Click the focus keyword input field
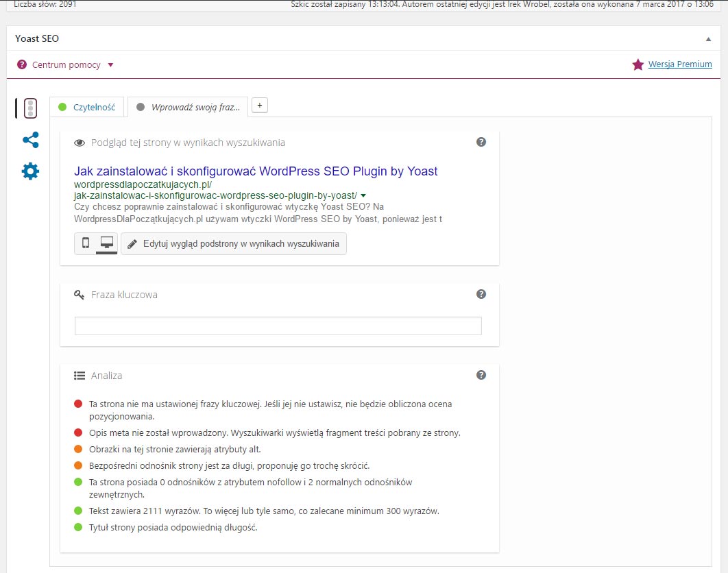Image resolution: width=728 pixels, height=573 pixels. tap(278, 326)
